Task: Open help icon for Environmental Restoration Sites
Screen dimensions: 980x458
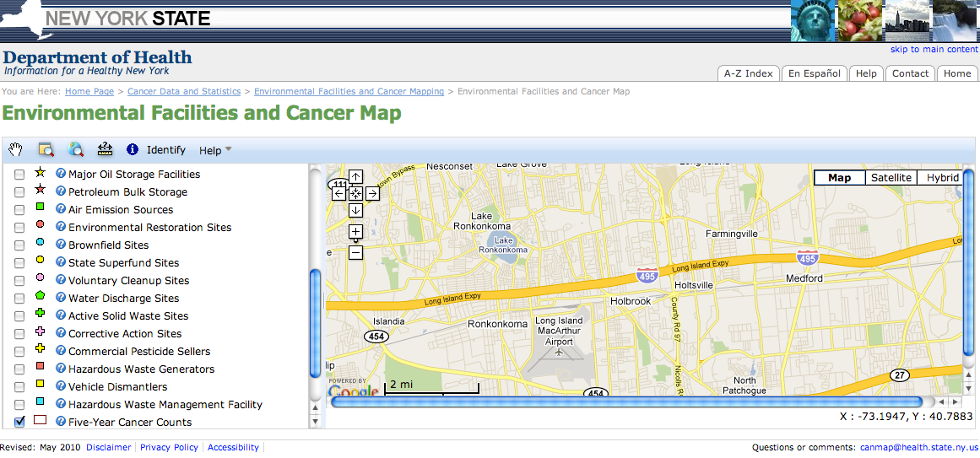Action: tap(61, 226)
